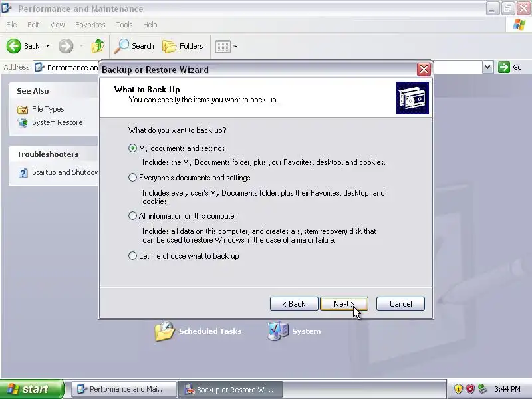The width and height of the screenshot is (532, 399).
Task: Click the backup wizard header graphic icon
Action: [x=412, y=98]
